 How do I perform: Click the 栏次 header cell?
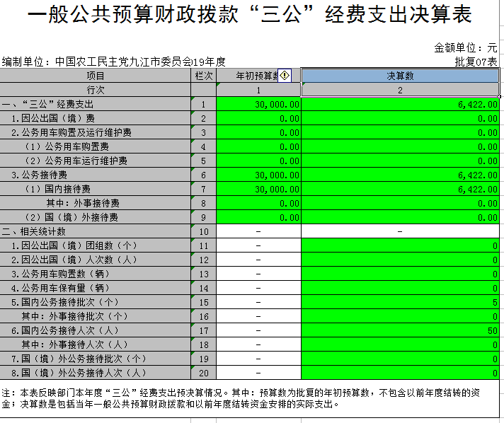[x=203, y=76]
